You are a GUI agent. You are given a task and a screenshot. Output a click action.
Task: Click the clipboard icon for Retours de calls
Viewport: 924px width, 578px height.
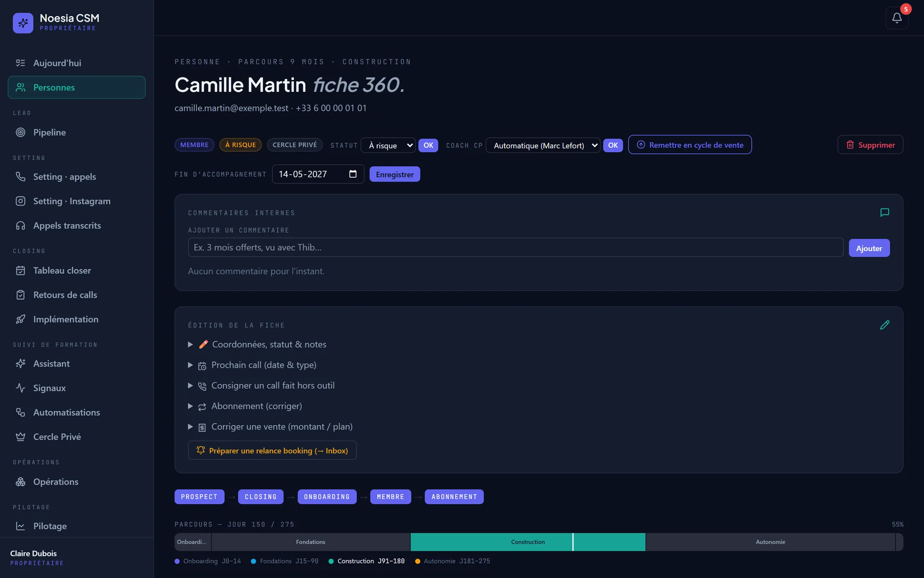21,295
